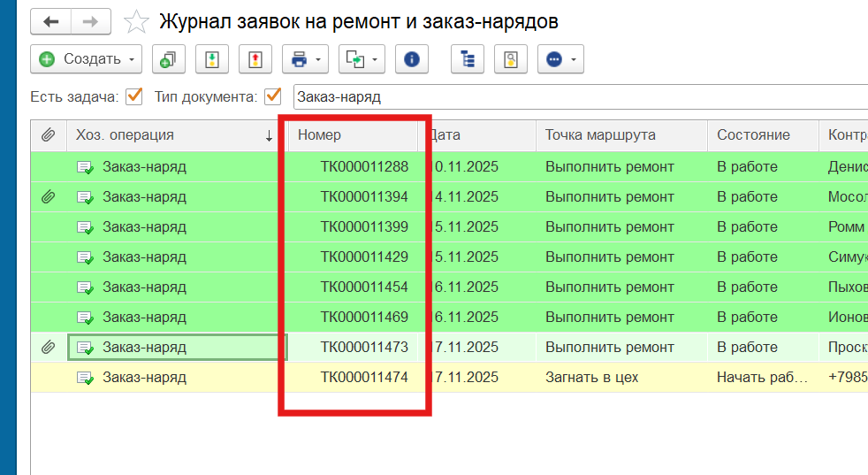This screenshot has height=475, width=868.
Task: Click the document icon right of structure tree
Action: [510, 59]
